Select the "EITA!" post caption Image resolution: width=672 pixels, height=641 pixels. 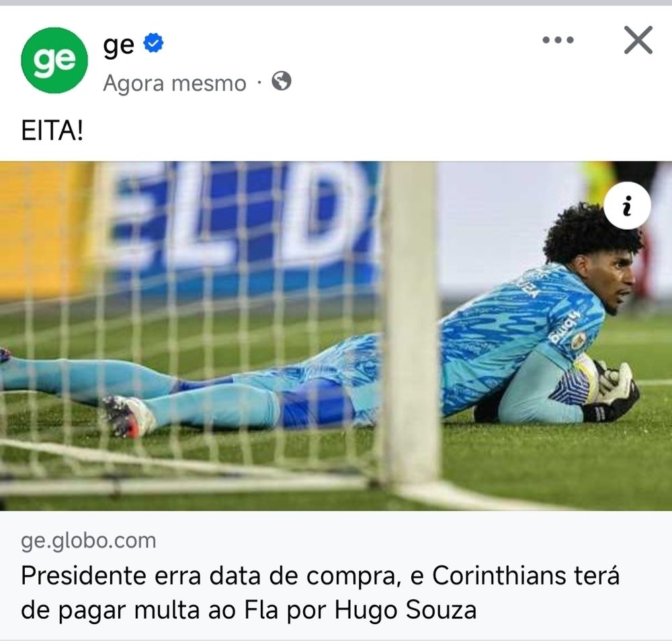click(52, 130)
